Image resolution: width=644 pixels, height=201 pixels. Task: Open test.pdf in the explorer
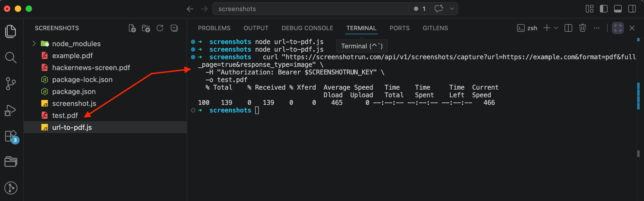coord(105,115)
